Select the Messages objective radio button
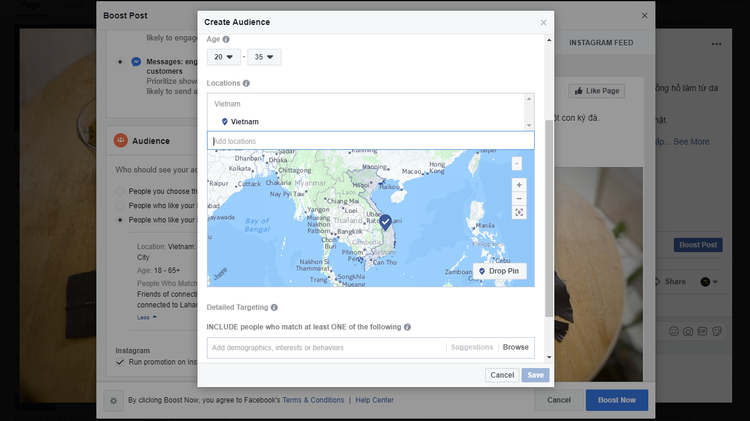This screenshot has width=750, height=421. 120,62
